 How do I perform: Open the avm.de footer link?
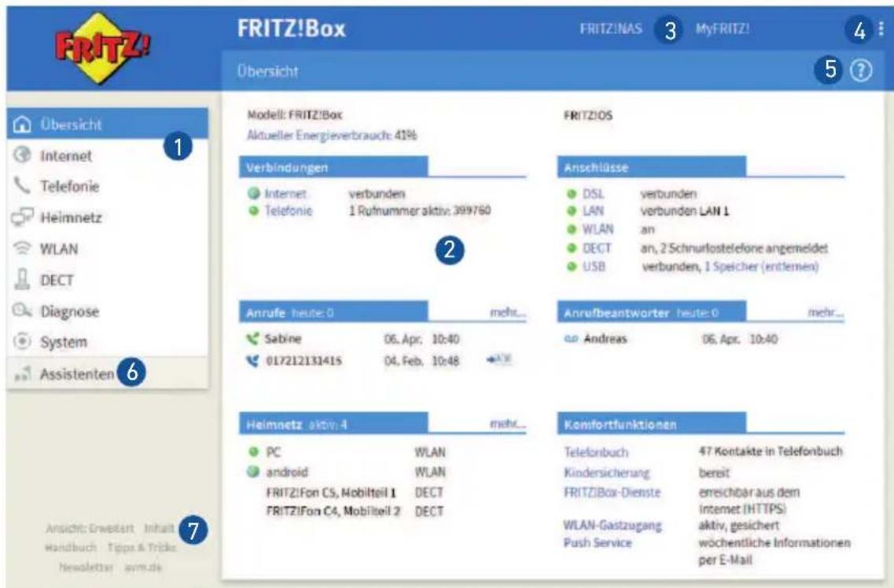[x=143, y=567]
